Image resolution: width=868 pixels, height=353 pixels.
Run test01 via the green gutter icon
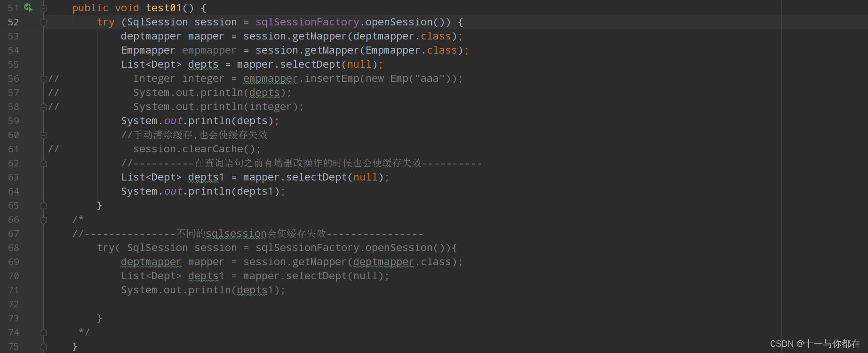tap(28, 8)
